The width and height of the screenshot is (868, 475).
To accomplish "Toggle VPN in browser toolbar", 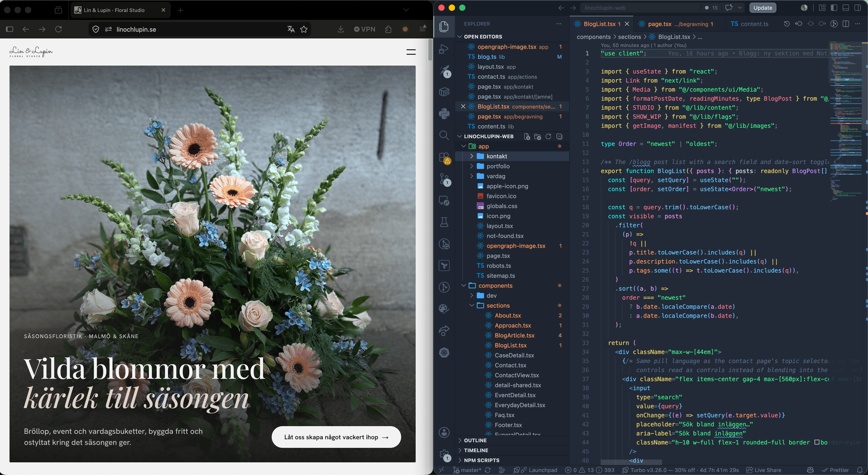I will (364, 29).
